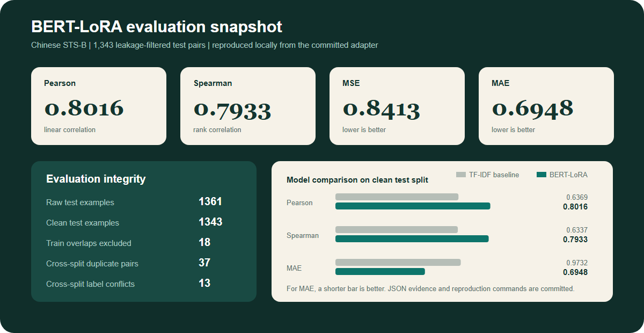The height and width of the screenshot is (333, 644).
Task: Click the 'TF-IDF baseline' legend label
Action: coord(494,175)
